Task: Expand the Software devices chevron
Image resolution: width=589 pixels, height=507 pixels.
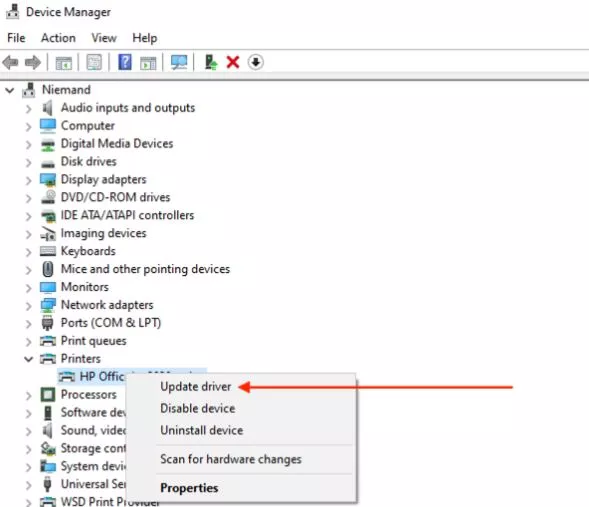Action: [x=29, y=413]
